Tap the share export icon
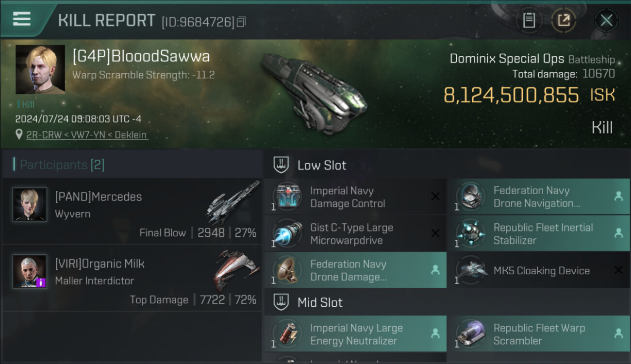Screen dimensions: 631x364 [564, 20]
